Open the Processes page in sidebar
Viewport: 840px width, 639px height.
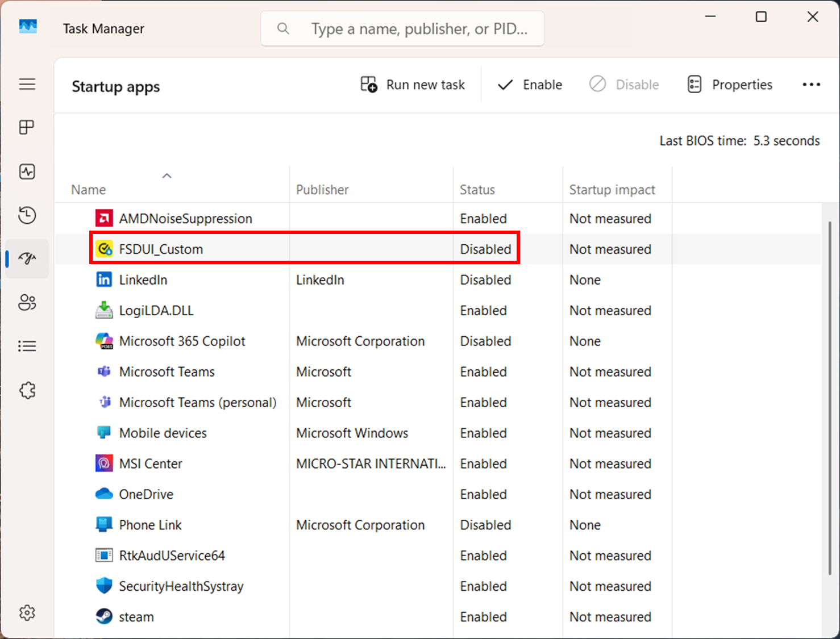tap(27, 127)
